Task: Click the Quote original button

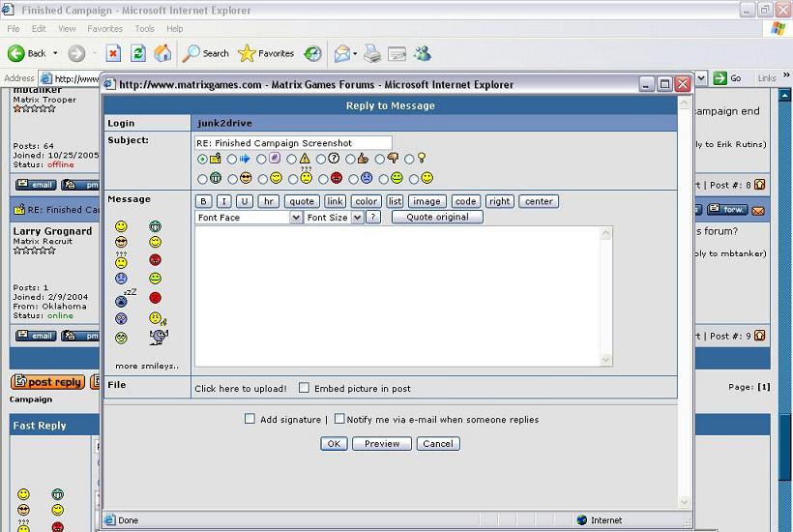Action: point(437,217)
